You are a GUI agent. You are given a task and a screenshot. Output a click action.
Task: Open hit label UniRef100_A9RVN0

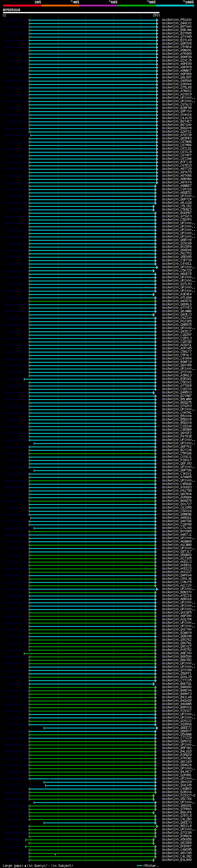tap(176, 179)
